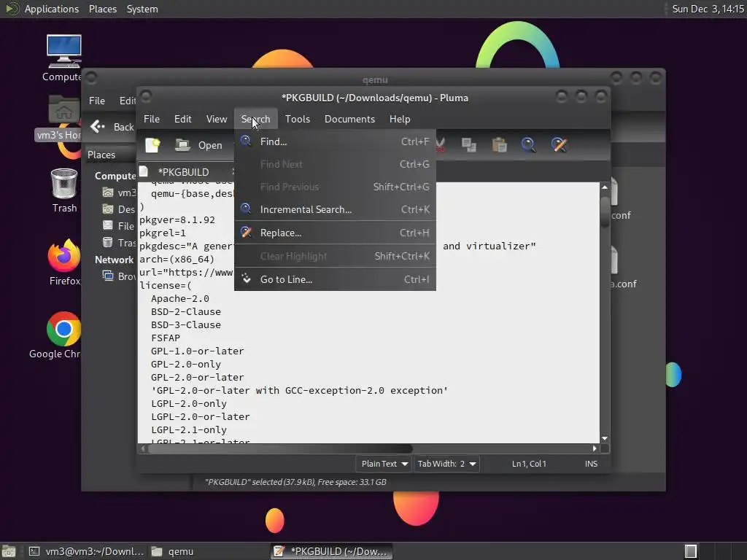Open the File menu in Pluma

click(152, 119)
